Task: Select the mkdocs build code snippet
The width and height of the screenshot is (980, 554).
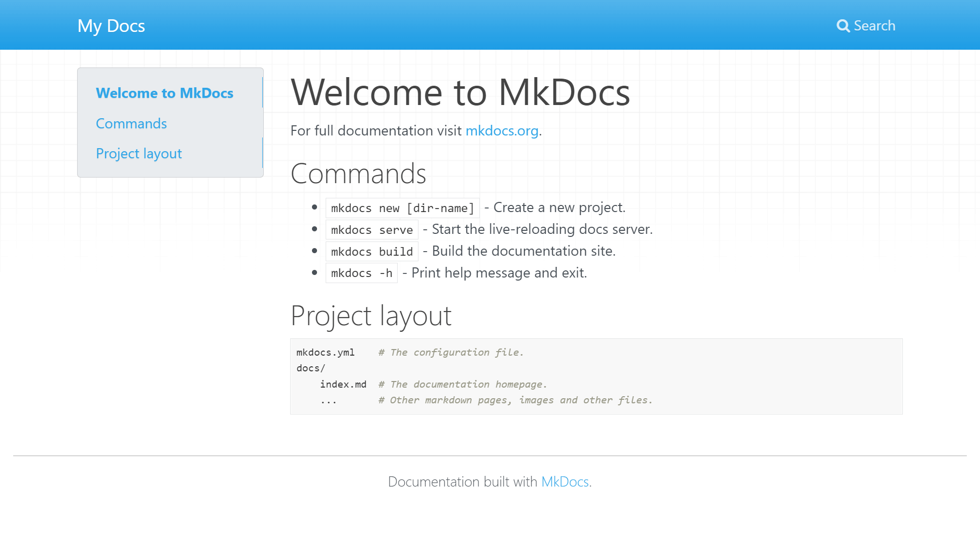Action: 371,251
